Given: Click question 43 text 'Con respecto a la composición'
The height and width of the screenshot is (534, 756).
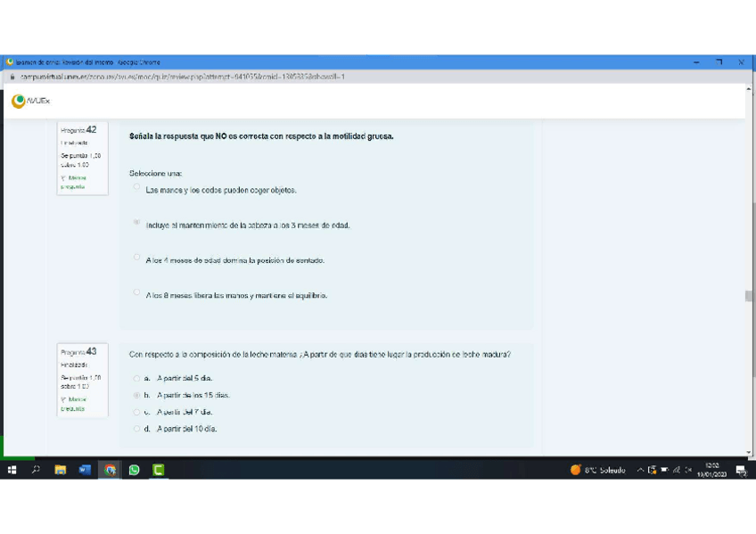Looking at the screenshot, I should click(320, 354).
